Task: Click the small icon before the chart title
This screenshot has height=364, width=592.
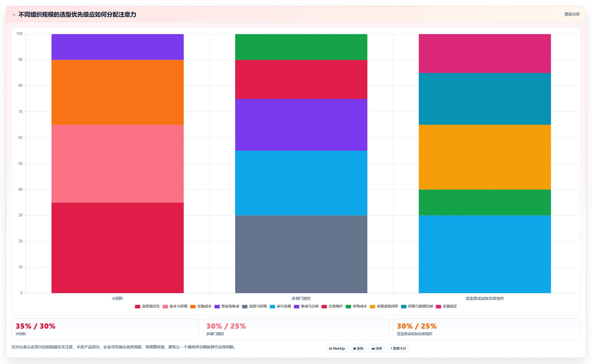Action: 14,15
